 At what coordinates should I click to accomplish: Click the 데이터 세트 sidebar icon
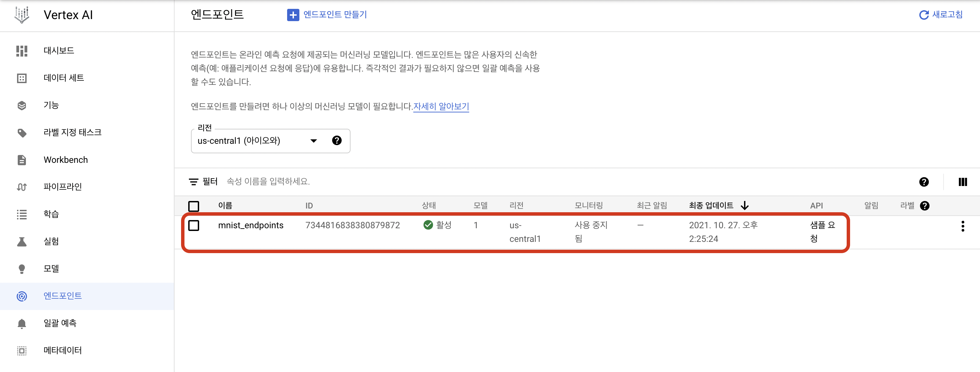[22, 78]
